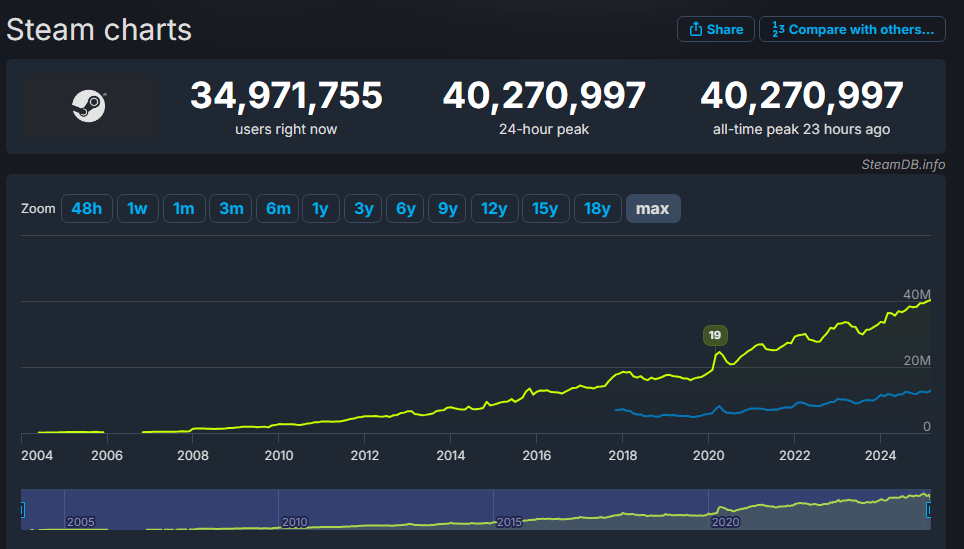Click the 20M y-axis label
This screenshot has height=549, width=964.
pyautogui.click(x=917, y=361)
